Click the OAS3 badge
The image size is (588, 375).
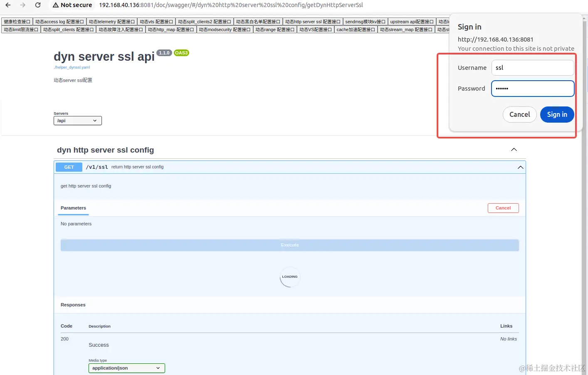pos(181,53)
